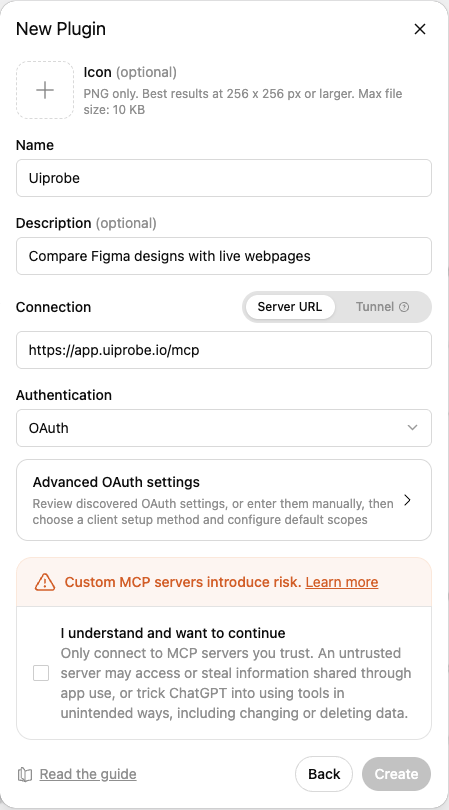449x810 pixels.
Task: Check I understand and want to continue
Action: pyautogui.click(x=41, y=673)
